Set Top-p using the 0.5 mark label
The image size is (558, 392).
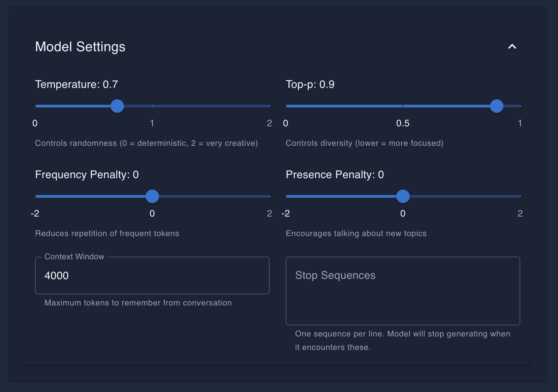point(403,123)
